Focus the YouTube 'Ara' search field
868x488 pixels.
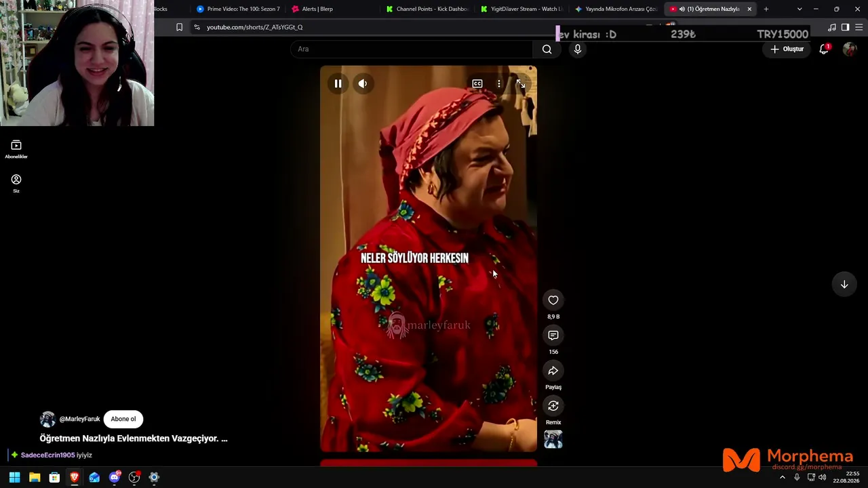tap(412, 49)
